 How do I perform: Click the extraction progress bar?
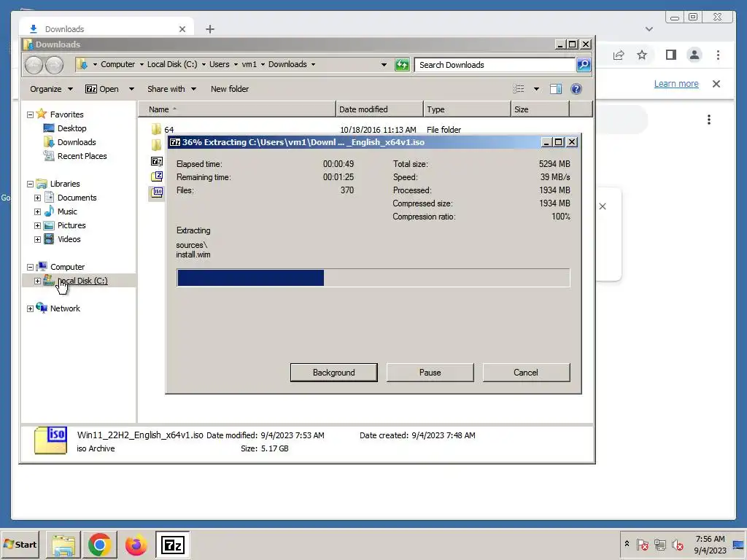(373, 278)
